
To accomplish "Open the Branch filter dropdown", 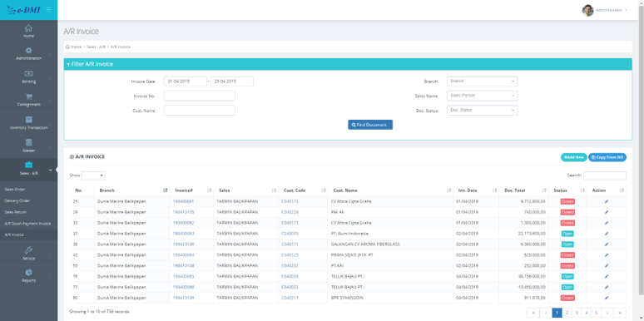I will tap(483, 81).
